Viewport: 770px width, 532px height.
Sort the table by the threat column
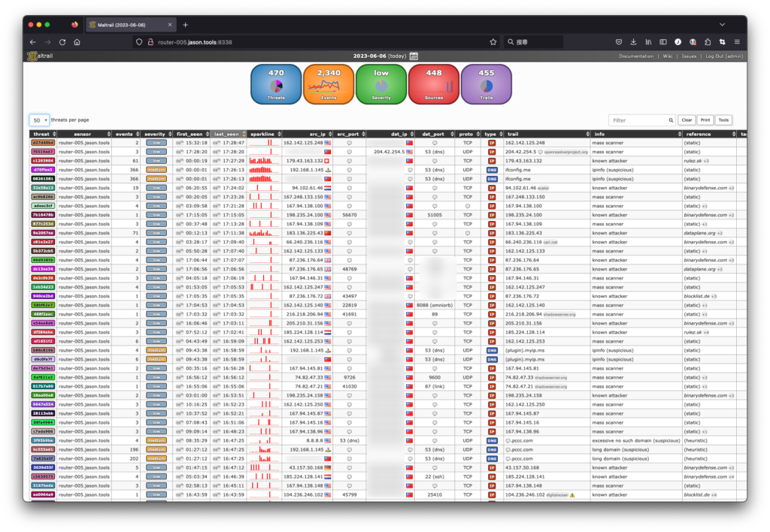click(x=43, y=134)
